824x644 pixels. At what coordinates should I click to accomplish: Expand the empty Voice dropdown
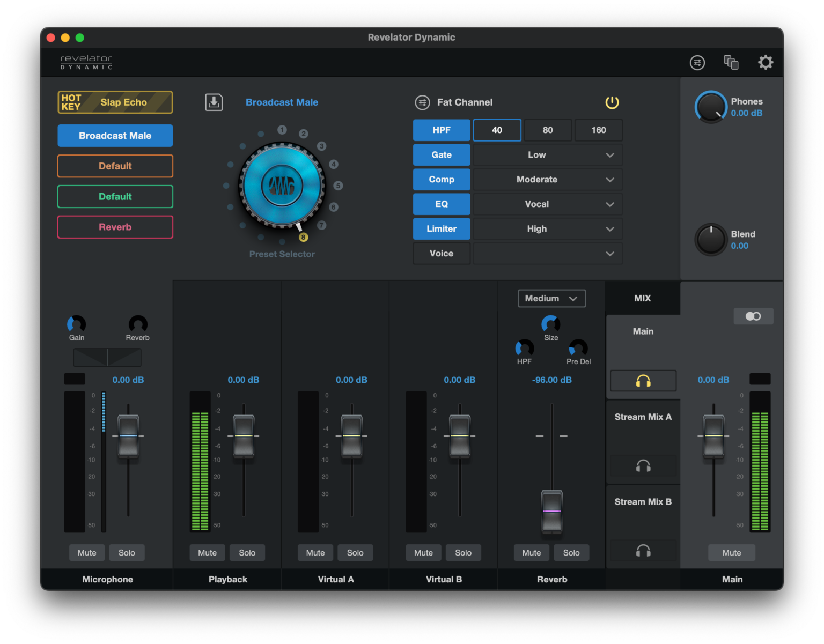[x=548, y=254]
